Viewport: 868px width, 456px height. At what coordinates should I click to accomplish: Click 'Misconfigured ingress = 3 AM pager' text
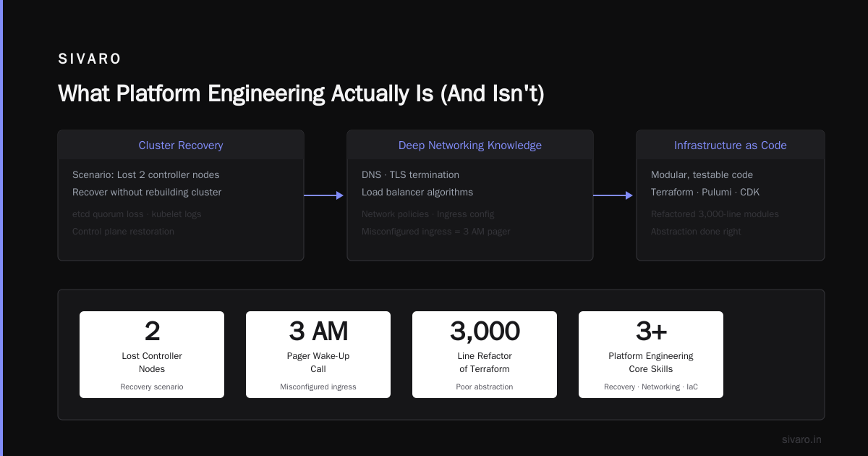(x=435, y=232)
